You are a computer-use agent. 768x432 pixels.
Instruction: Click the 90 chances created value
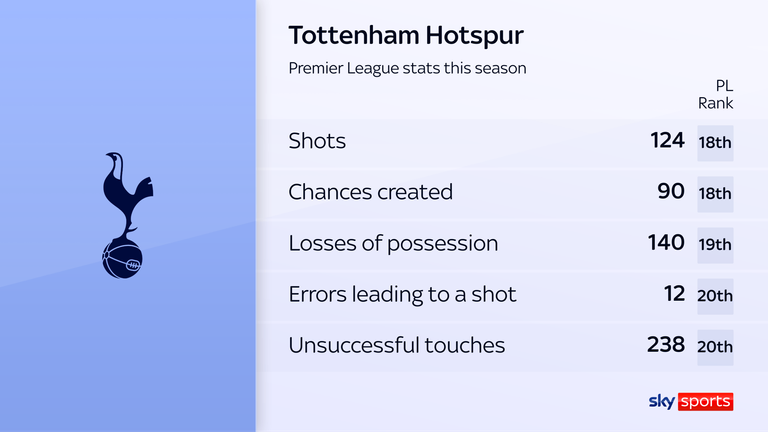pos(672,192)
